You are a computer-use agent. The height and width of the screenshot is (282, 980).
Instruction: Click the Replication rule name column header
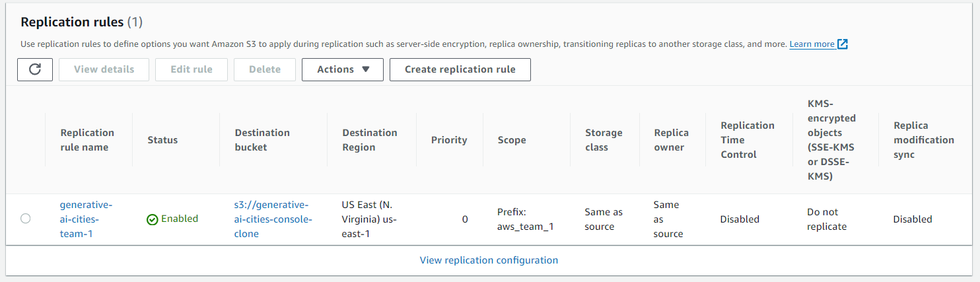(87, 140)
